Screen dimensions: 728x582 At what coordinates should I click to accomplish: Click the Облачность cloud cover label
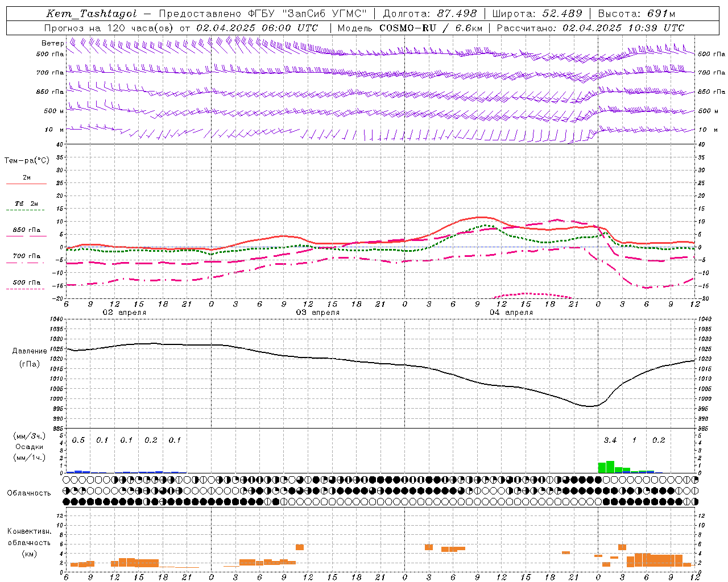click(x=29, y=493)
